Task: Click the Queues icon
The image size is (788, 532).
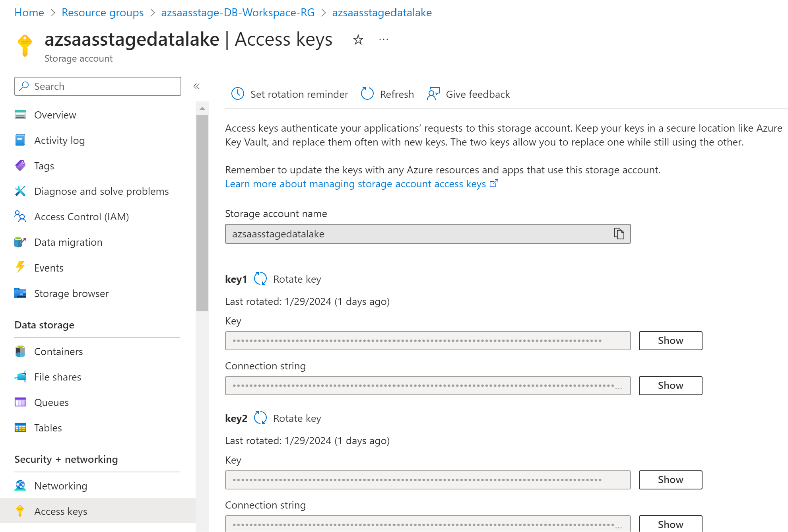Action: pos(20,402)
